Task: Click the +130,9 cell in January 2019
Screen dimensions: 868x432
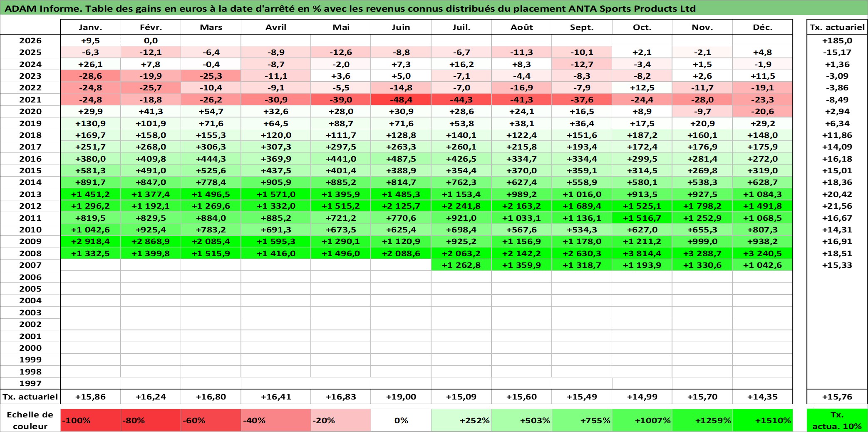Action: click(91, 123)
